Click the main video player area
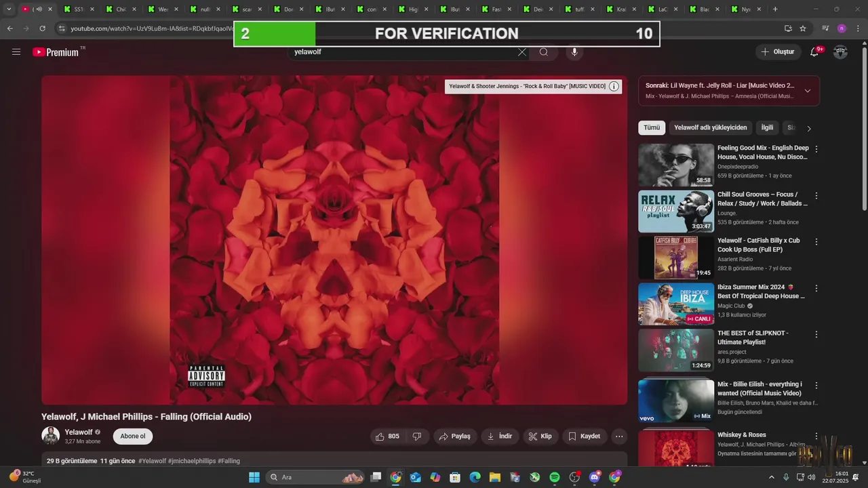Screen dimensions: 868x488 coord(334,240)
